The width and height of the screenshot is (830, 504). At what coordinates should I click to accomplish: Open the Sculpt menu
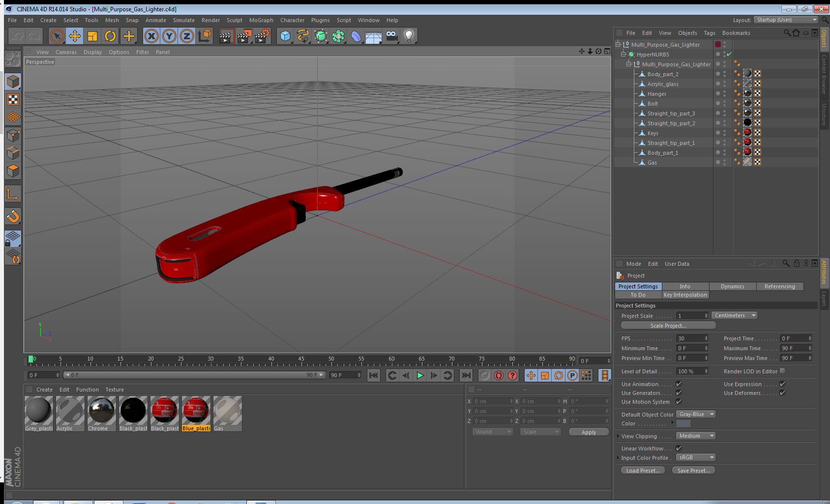coord(235,20)
